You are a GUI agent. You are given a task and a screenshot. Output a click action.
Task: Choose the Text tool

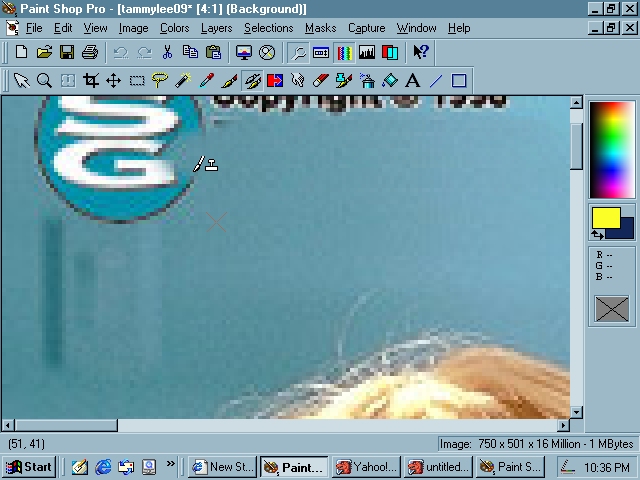pos(412,81)
